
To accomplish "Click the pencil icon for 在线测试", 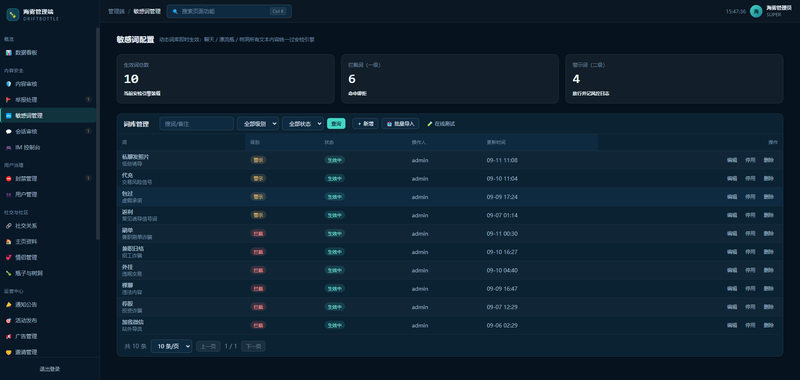I will (430, 124).
